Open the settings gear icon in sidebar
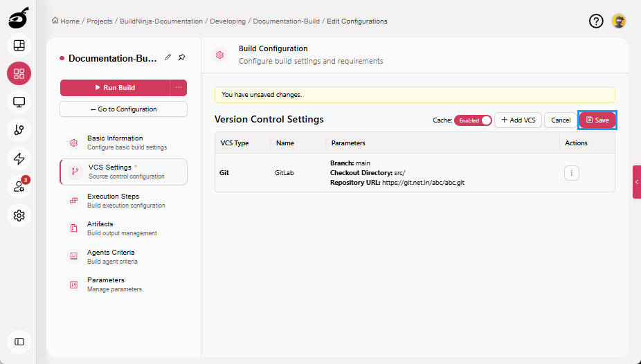The width and height of the screenshot is (641, 364). click(19, 215)
